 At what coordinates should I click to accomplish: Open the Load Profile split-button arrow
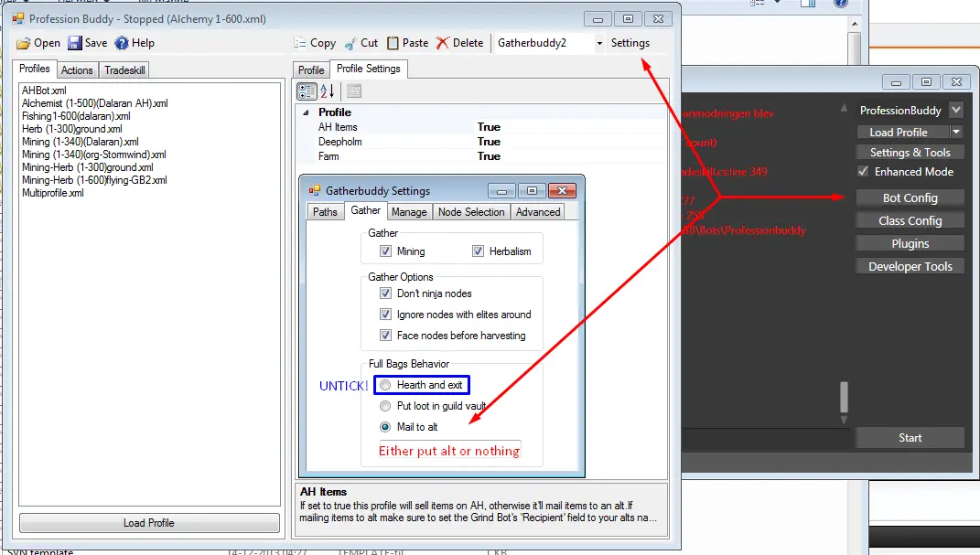pos(956,132)
